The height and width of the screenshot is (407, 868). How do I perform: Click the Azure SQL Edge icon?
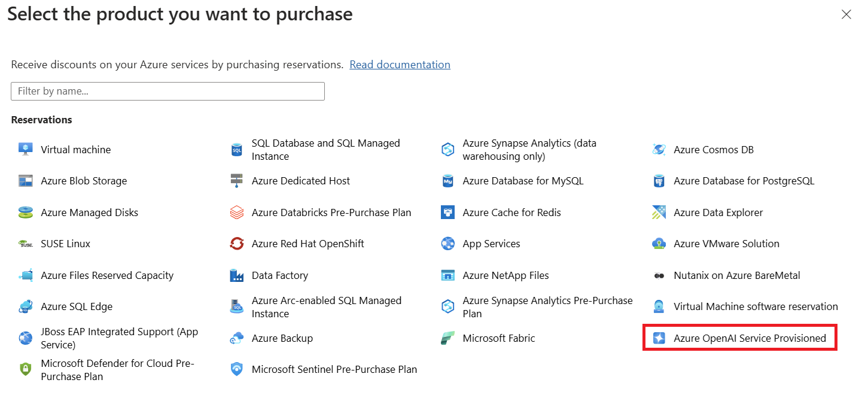(x=25, y=306)
